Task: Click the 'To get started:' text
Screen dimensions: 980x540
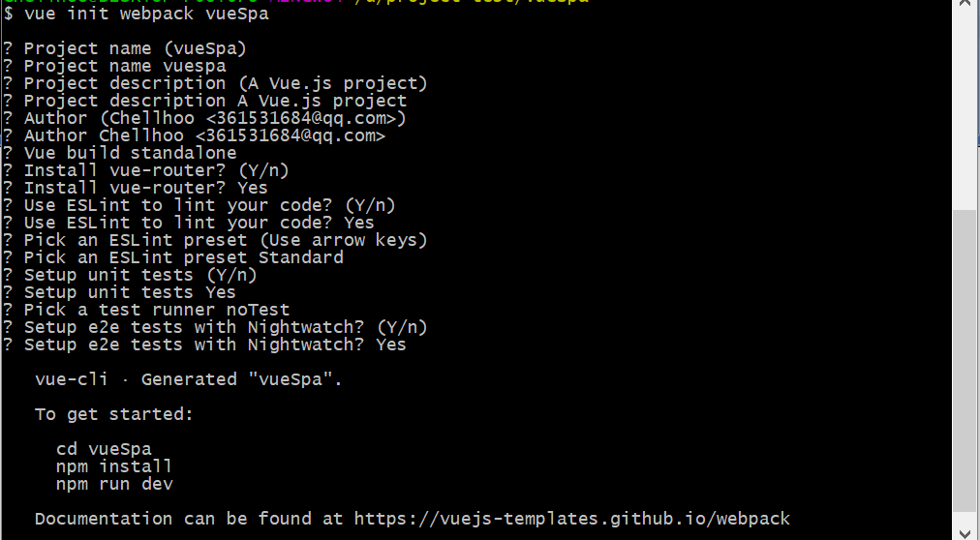Action: pyautogui.click(x=114, y=414)
